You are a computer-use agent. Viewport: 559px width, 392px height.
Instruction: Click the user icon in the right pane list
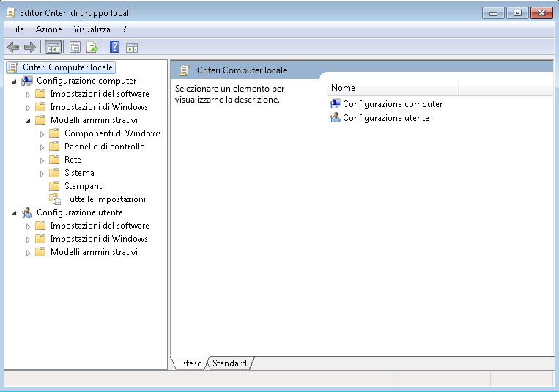(x=335, y=118)
